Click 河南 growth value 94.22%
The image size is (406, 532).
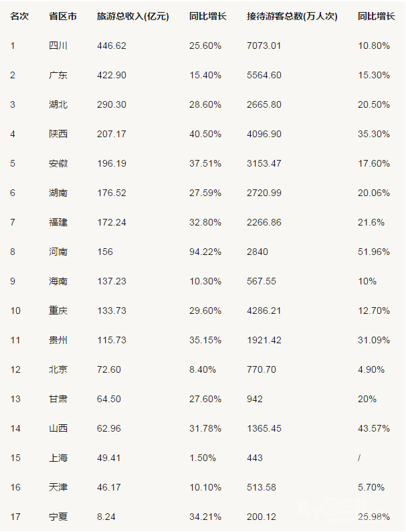[205, 252]
